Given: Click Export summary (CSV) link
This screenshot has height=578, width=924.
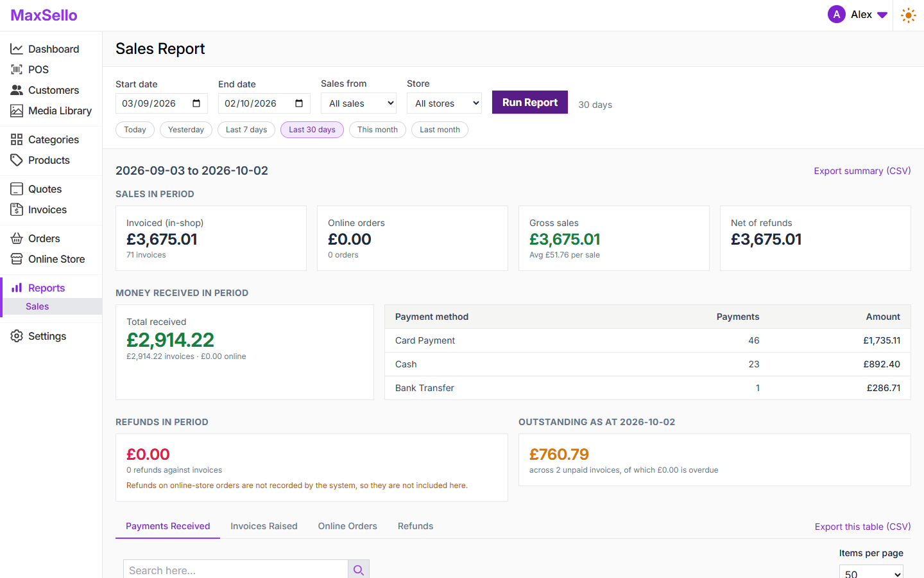Looking at the screenshot, I should [862, 171].
